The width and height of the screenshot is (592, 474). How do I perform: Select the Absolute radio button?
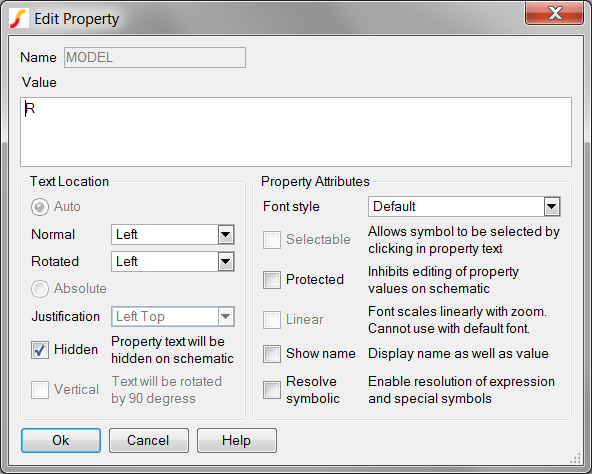click(x=40, y=289)
